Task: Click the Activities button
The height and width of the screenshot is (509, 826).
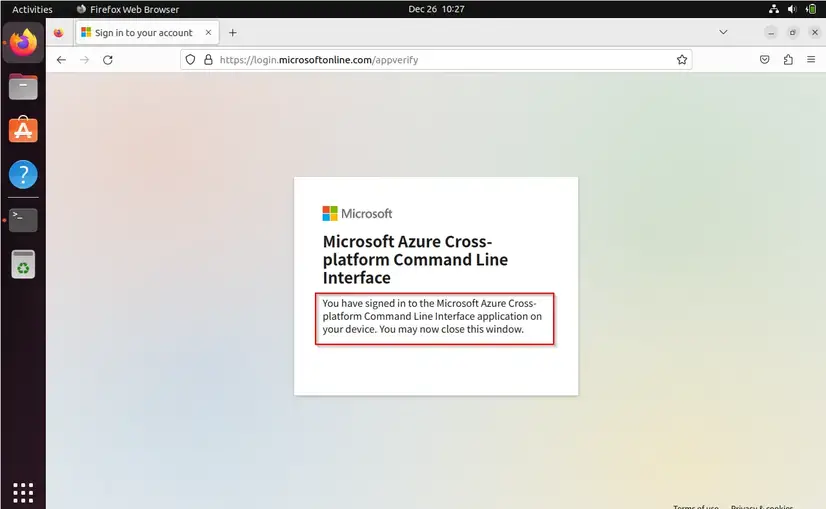Action: 32,9
